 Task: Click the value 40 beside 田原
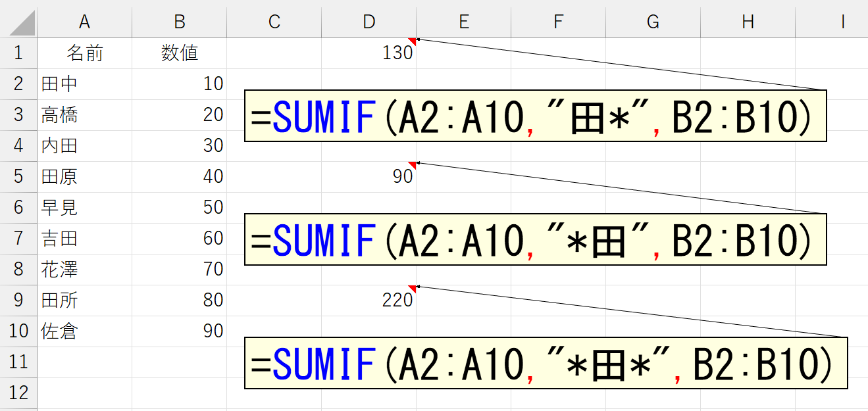pos(179,177)
